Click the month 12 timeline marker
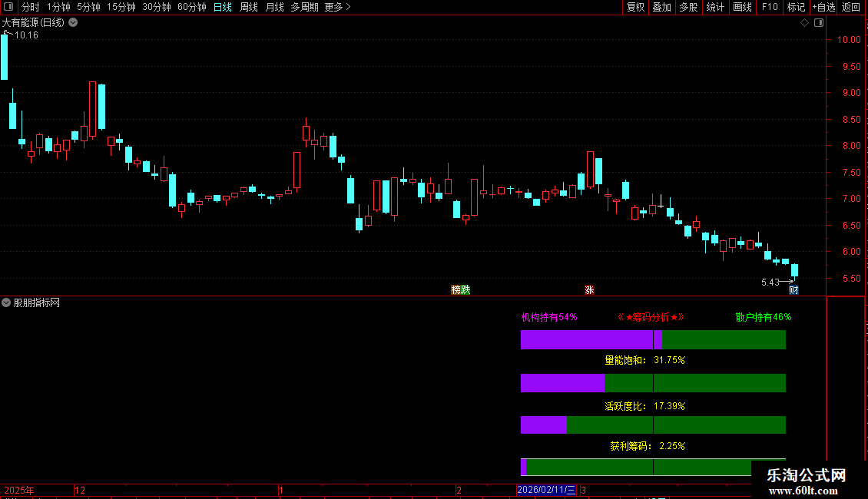The width and height of the screenshot is (868, 499). [x=80, y=490]
